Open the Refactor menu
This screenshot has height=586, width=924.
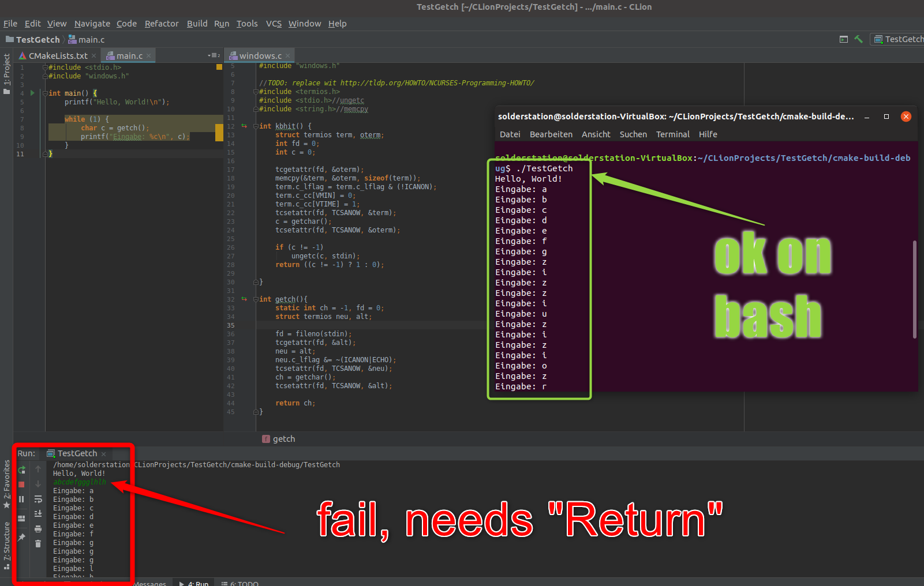coord(162,24)
